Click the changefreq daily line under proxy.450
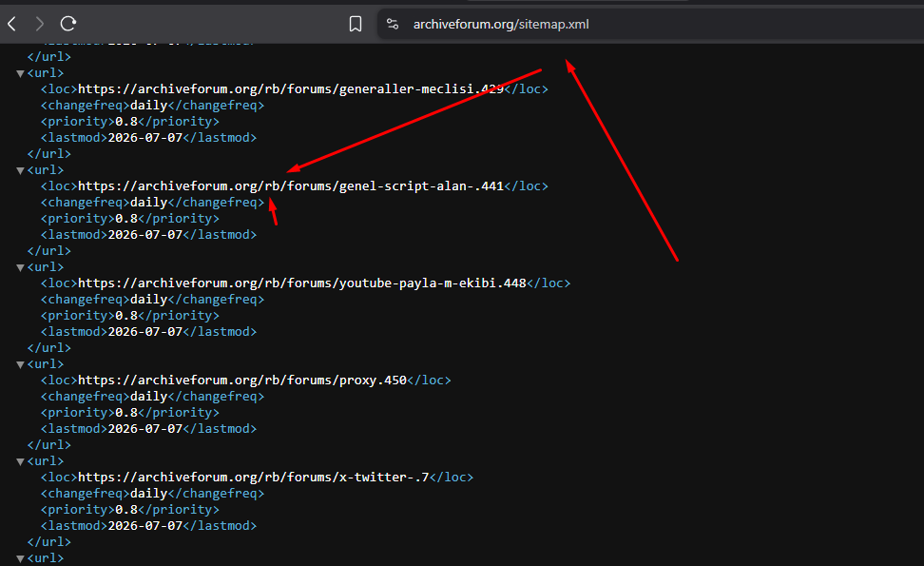The image size is (924, 566). click(x=152, y=396)
